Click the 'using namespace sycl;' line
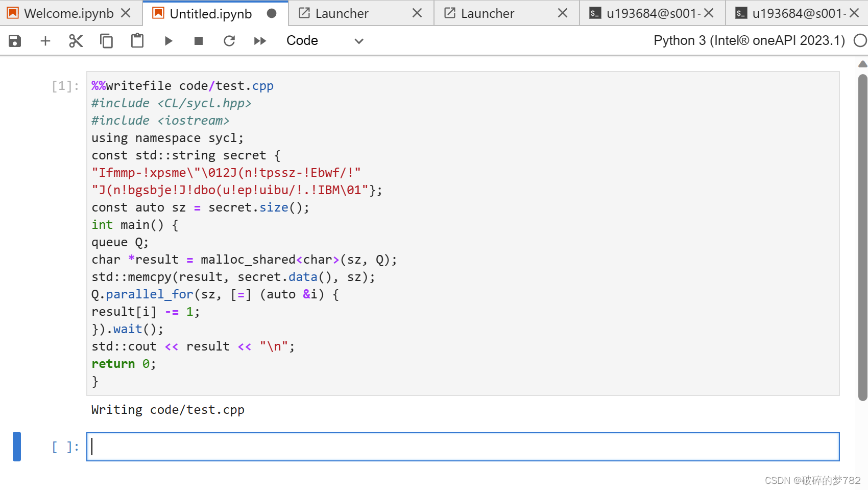This screenshot has width=868, height=490. (x=167, y=138)
